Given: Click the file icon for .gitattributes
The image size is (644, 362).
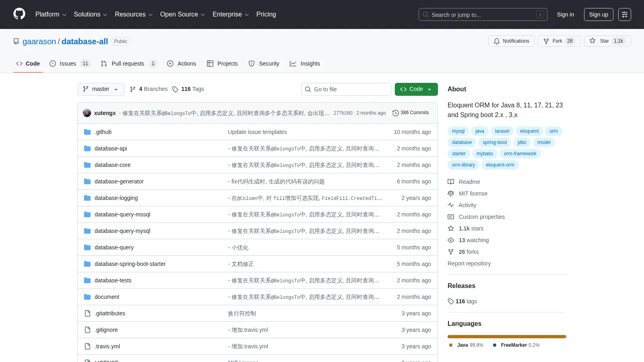Looking at the screenshot, I should pyautogui.click(x=87, y=313).
